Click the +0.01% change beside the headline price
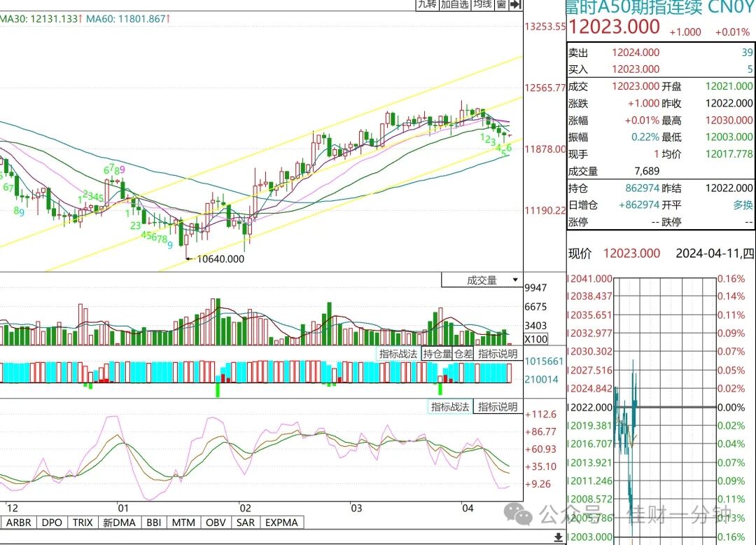 (x=732, y=32)
